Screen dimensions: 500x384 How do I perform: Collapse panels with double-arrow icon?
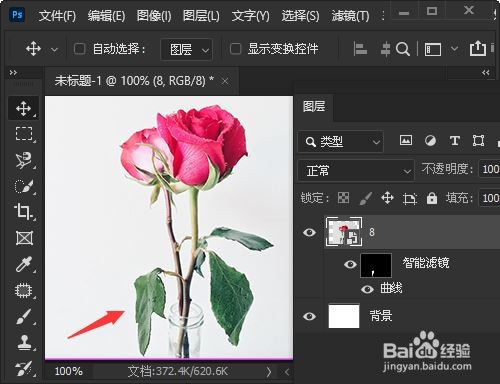tap(486, 72)
